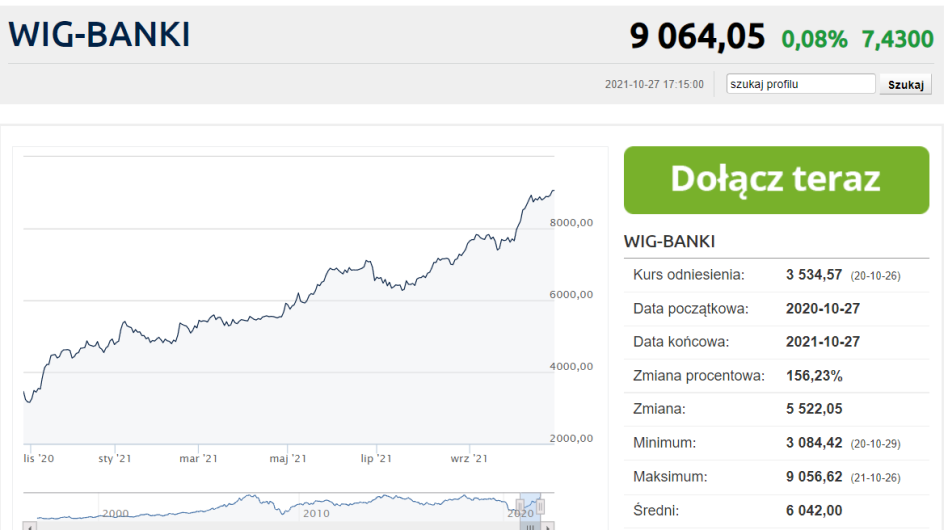The width and height of the screenshot is (948, 530).
Task: Click the green 'Dołącz teraz' banner
Action: 776,179
